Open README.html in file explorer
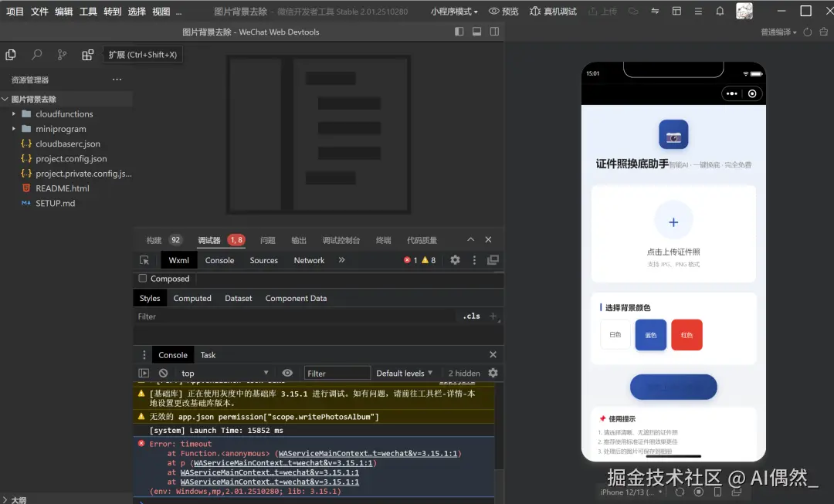Image resolution: width=834 pixels, height=504 pixels. [x=63, y=188]
